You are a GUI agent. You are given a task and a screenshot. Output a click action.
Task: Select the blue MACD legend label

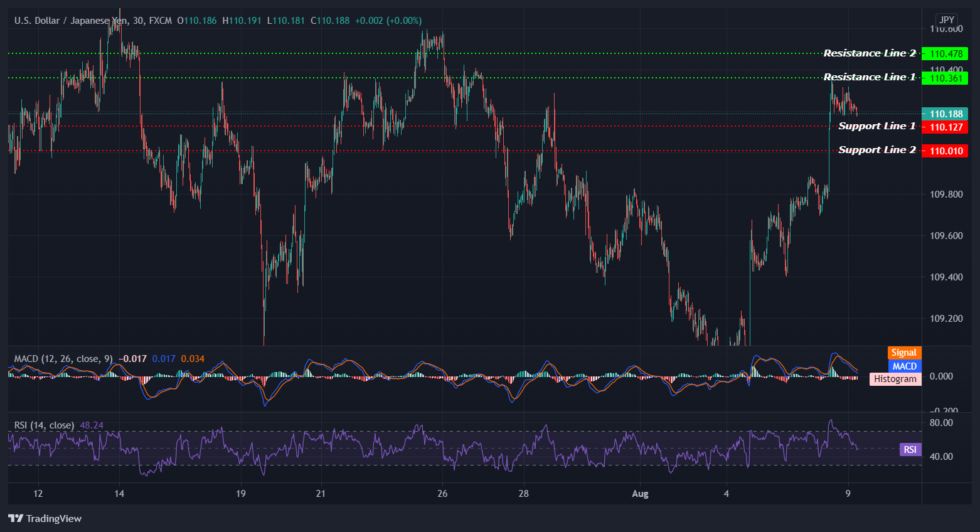tap(903, 365)
